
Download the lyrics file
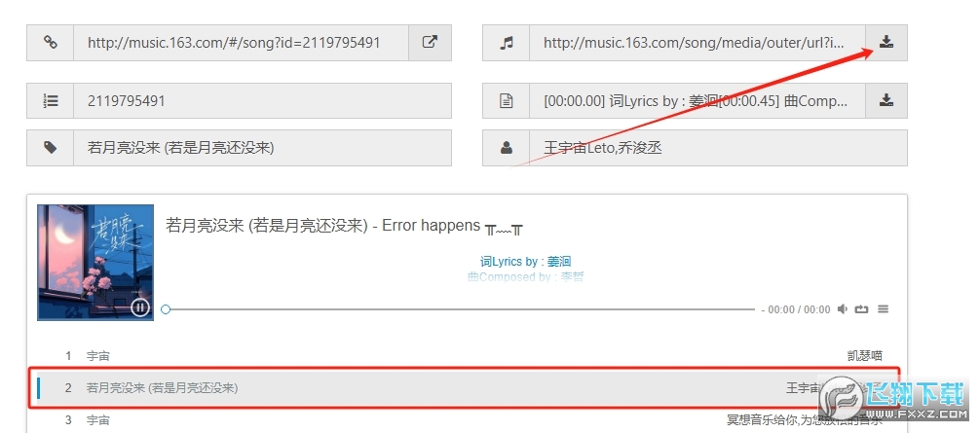click(x=886, y=100)
